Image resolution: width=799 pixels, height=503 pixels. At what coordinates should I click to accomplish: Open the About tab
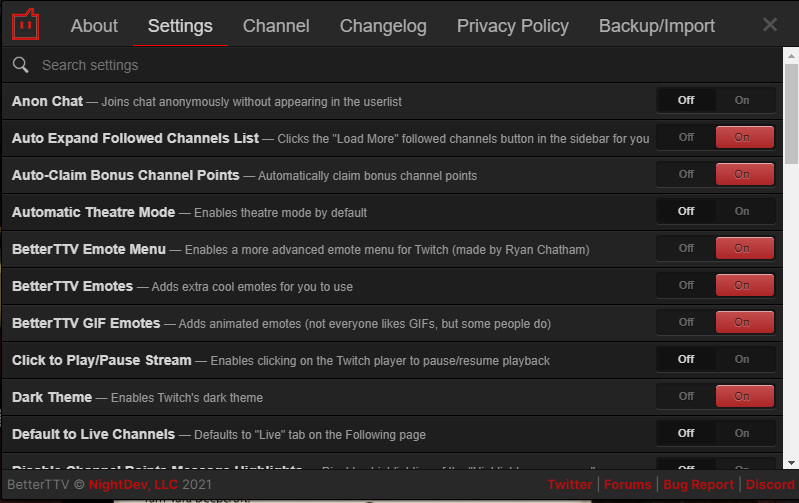pos(94,25)
